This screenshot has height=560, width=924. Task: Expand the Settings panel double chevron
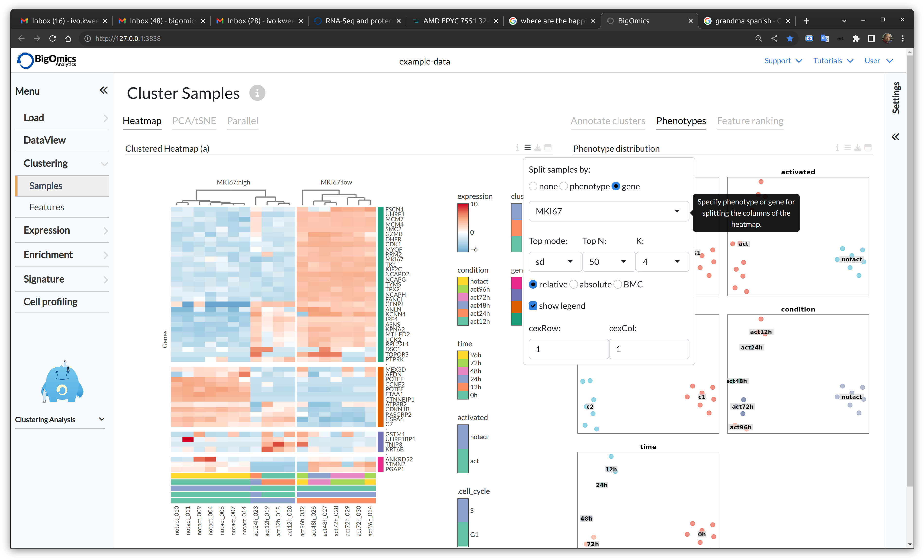[895, 137]
